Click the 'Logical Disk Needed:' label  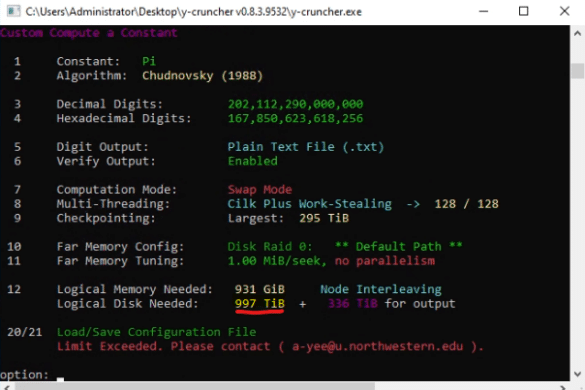pyautogui.click(x=127, y=304)
